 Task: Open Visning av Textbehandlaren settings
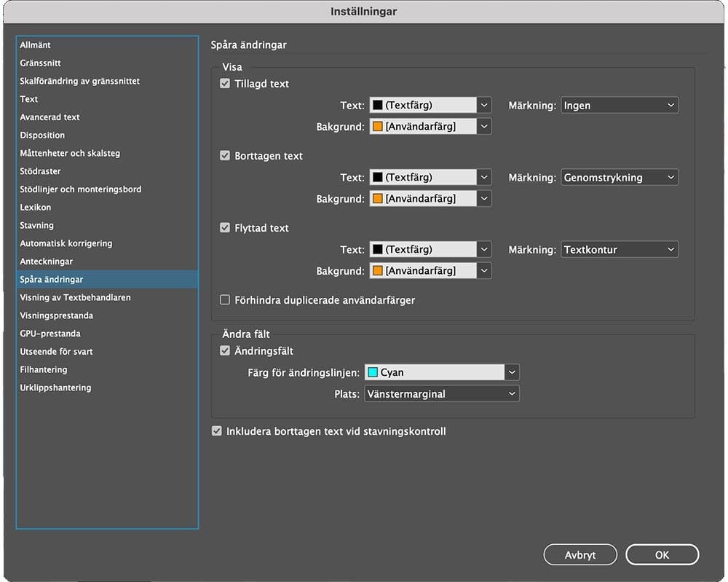107,298
